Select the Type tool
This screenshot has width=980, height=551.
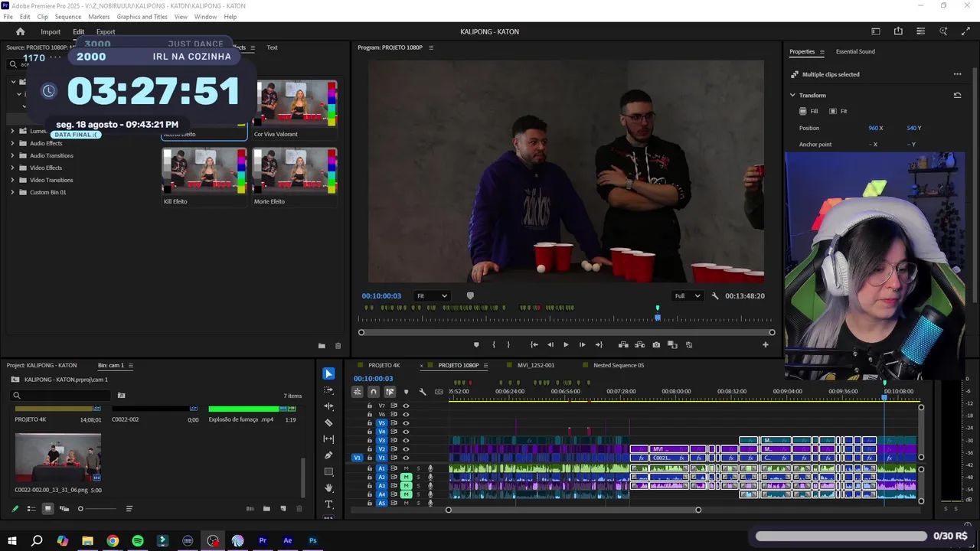[328, 504]
